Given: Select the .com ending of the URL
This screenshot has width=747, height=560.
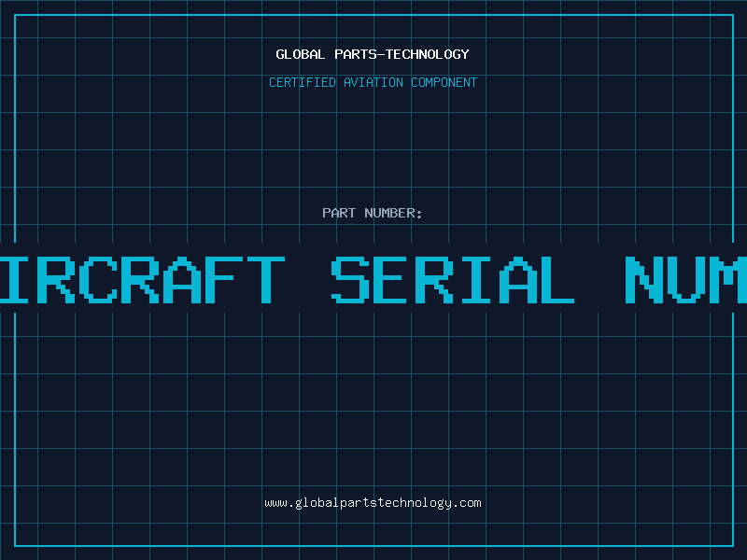Looking at the screenshot, I should tap(466, 503).
